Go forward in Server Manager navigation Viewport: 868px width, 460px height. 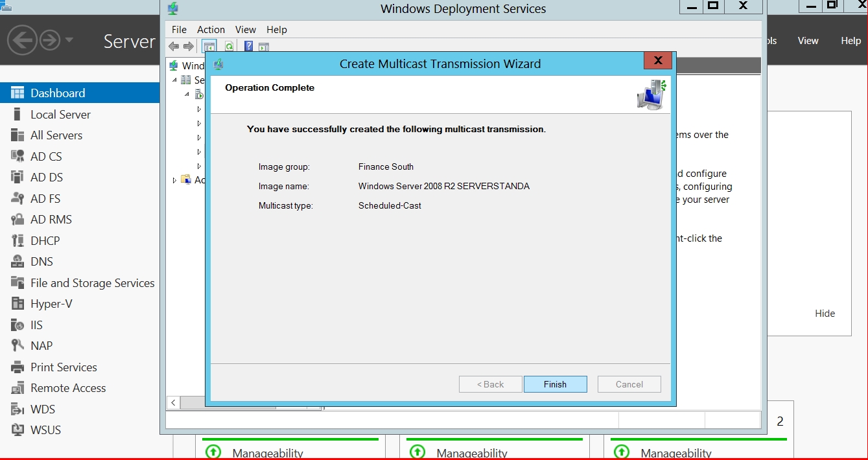50,41
